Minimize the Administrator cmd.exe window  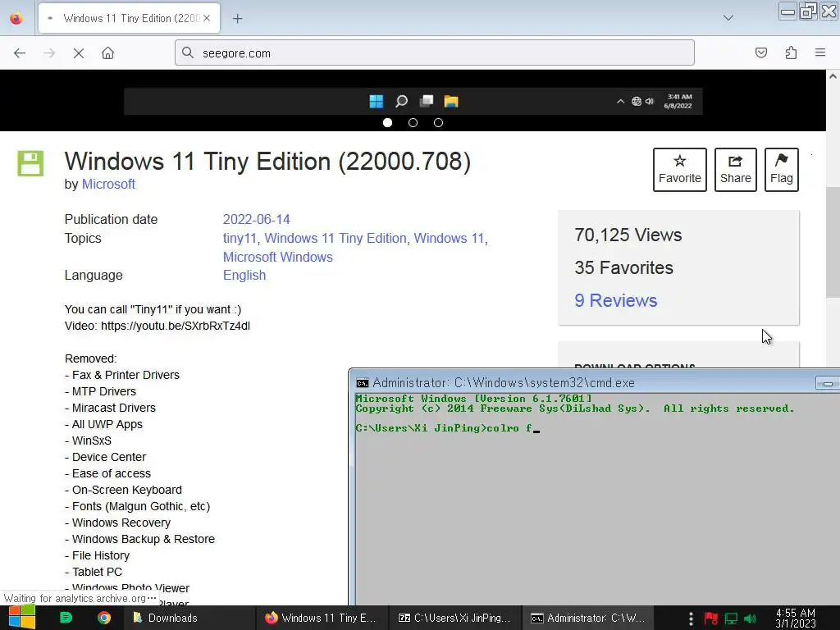(x=828, y=384)
